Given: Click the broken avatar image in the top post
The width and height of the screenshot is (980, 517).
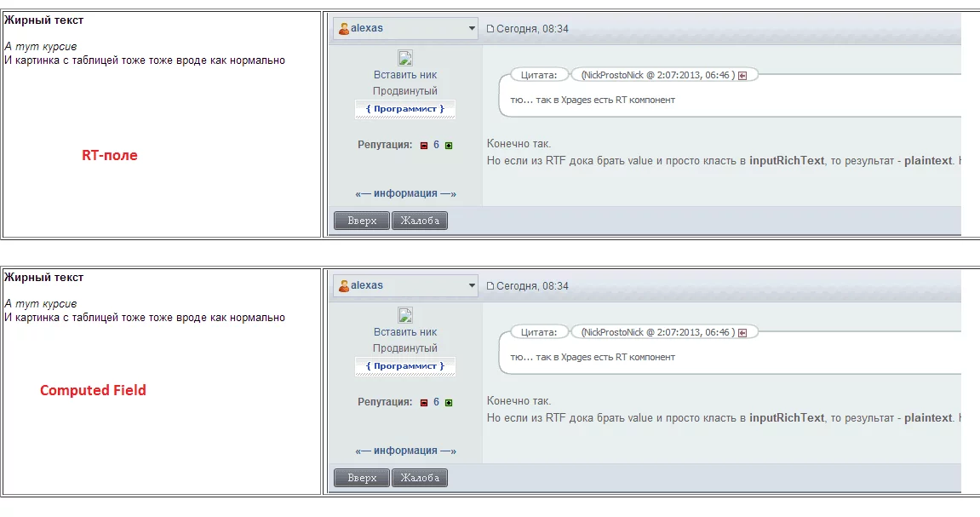Looking at the screenshot, I should [x=405, y=58].
